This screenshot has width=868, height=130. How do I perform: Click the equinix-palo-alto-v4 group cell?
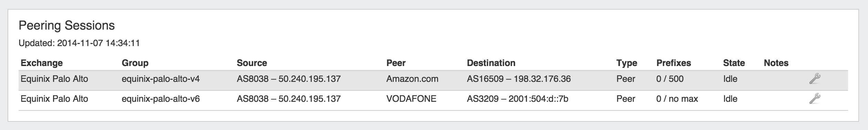pos(161,79)
